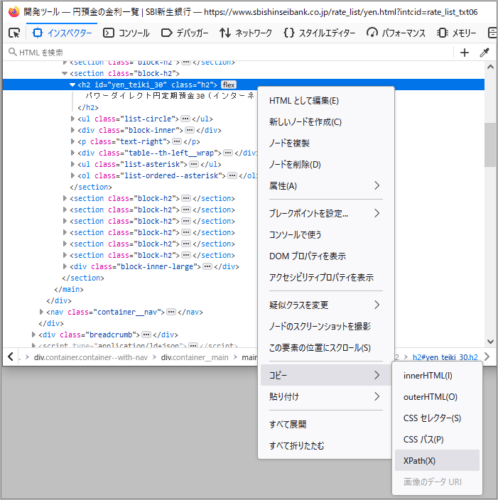Expand the div block-inner node
Image resolution: width=498 pixels, height=500 pixels.
tap(72, 130)
